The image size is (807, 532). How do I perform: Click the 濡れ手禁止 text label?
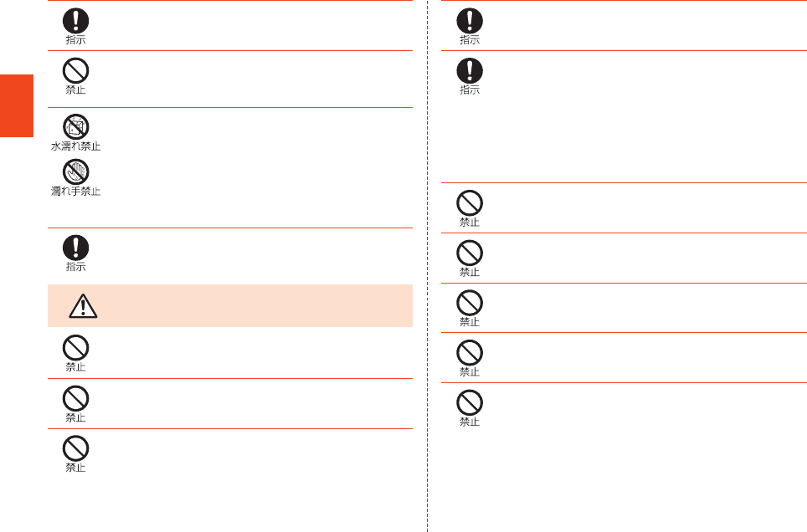click(75, 192)
